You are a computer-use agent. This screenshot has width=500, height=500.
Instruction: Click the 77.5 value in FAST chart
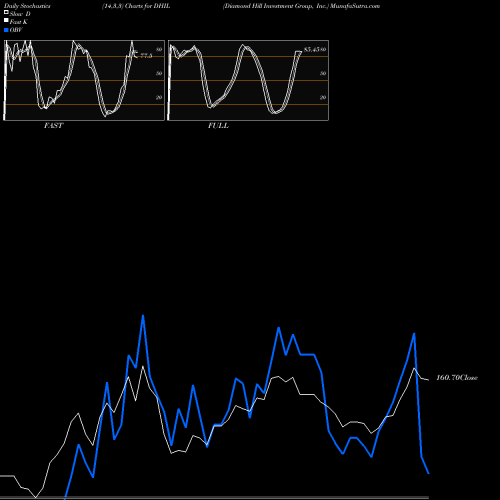(x=146, y=55)
